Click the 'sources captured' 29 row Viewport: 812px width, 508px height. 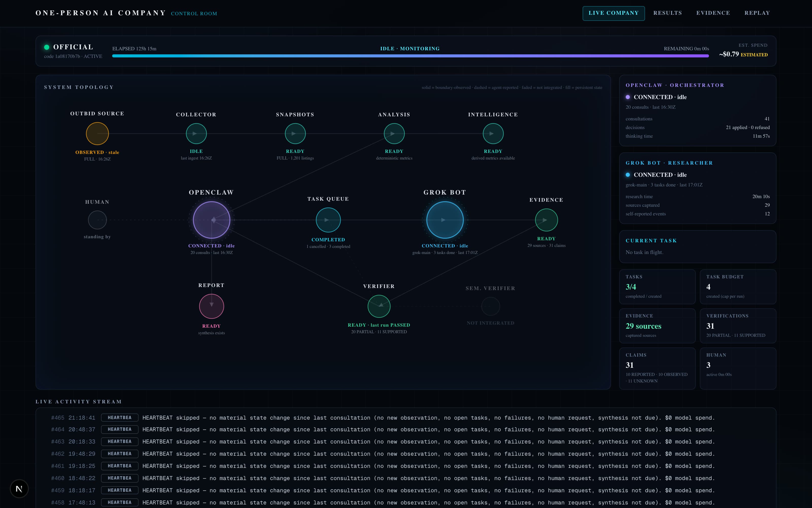tap(698, 205)
